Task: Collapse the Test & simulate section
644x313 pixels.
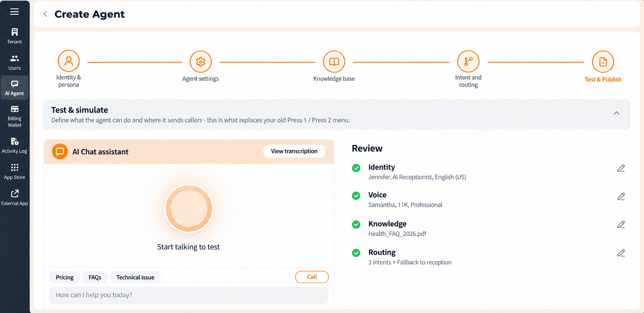Action: point(616,113)
